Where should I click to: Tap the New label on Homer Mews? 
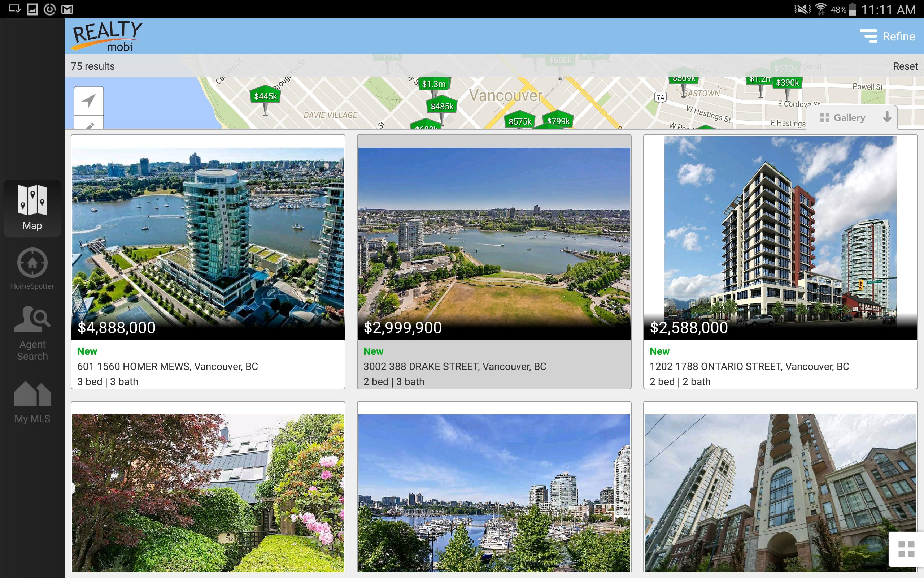[87, 351]
